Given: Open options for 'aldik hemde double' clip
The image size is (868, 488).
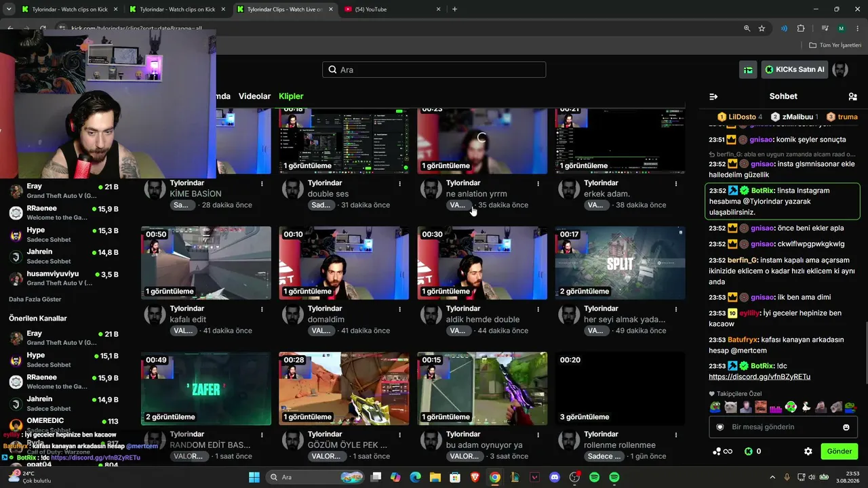Looking at the screenshot, I should 538,309.
